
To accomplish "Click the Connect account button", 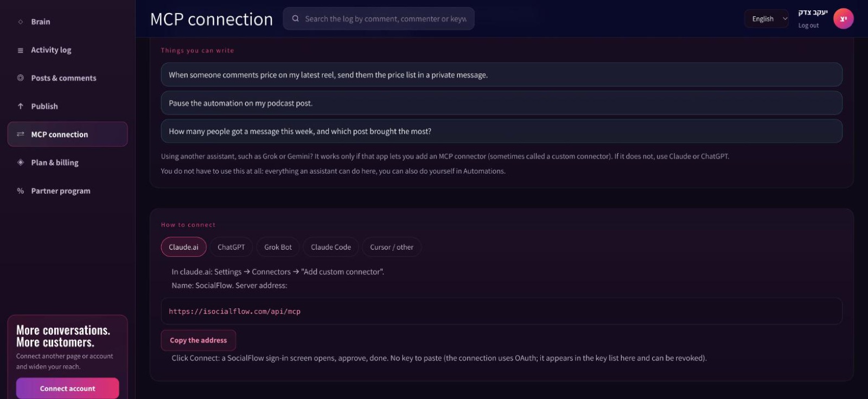I will pyautogui.click(x=67, y=388).
